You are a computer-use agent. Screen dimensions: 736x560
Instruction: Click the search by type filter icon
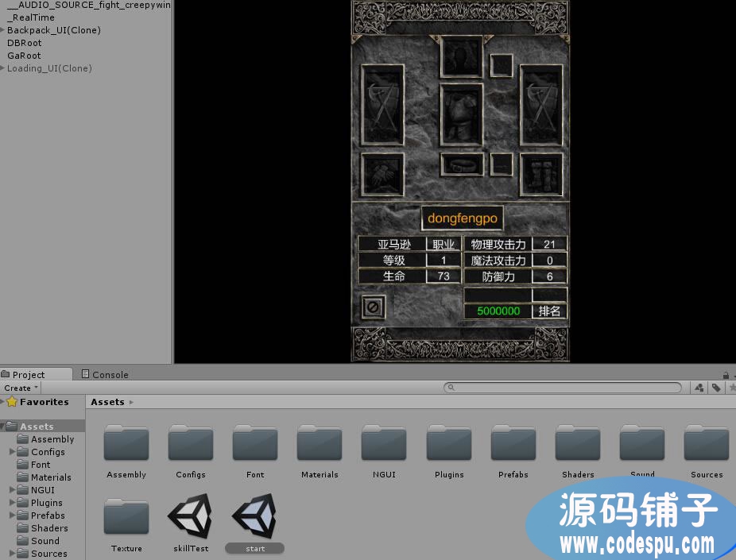(699, 388)
